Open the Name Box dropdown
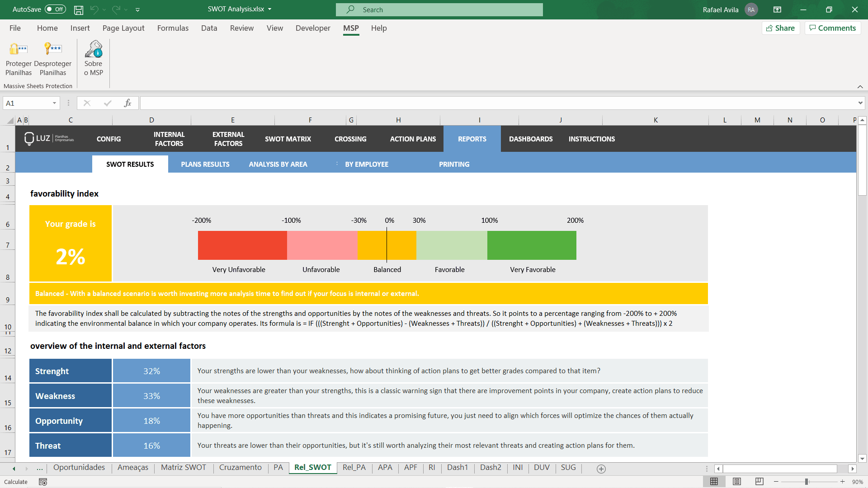This screenshot has height=488, width=868. (x=54, y=103)
